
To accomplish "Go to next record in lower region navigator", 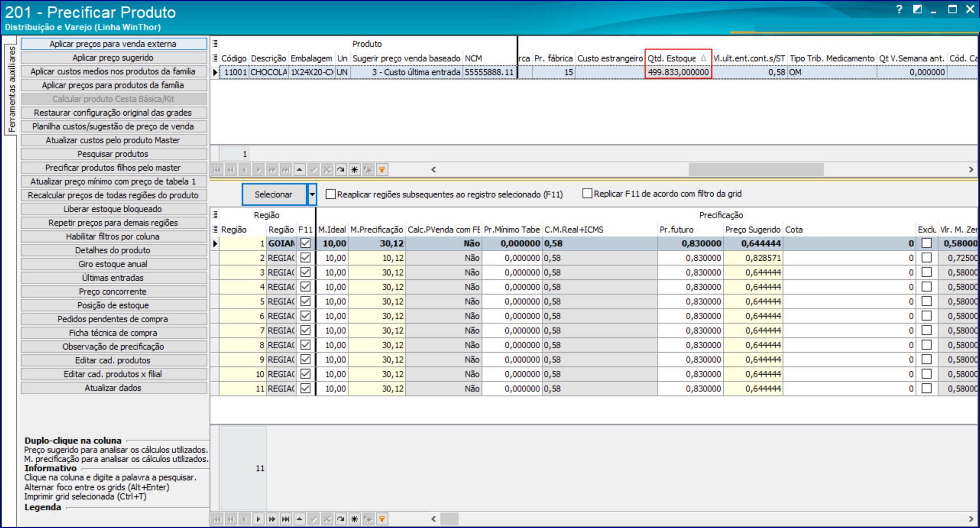I will click(258, 519).
